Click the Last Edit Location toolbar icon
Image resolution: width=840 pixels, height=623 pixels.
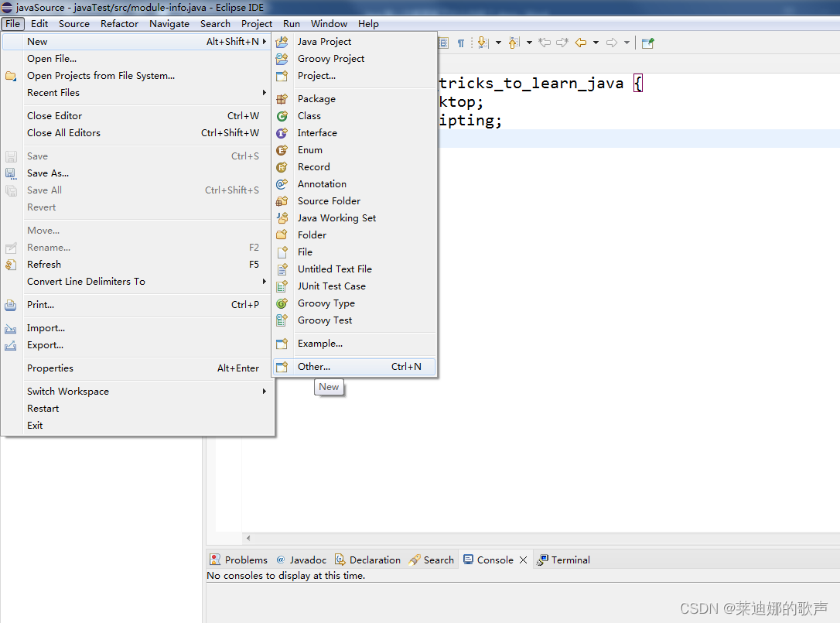pyautogui.click(x=545, y=43)
